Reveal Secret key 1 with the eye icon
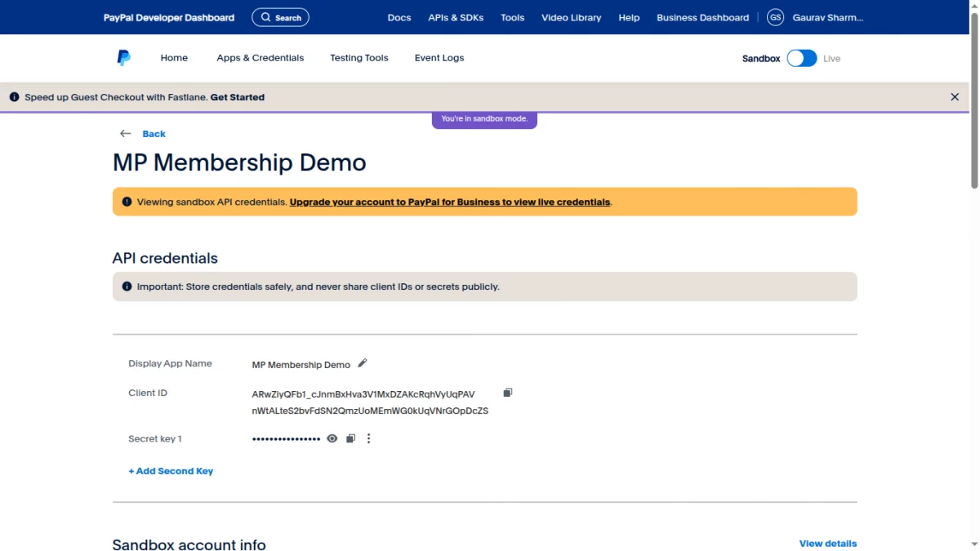This screenshot has height=551, width=980. (x=332, y=438)
